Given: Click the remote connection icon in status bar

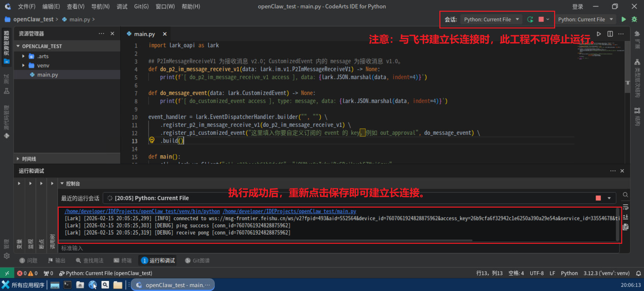Looking at the screenshot, I should [7, 273].
